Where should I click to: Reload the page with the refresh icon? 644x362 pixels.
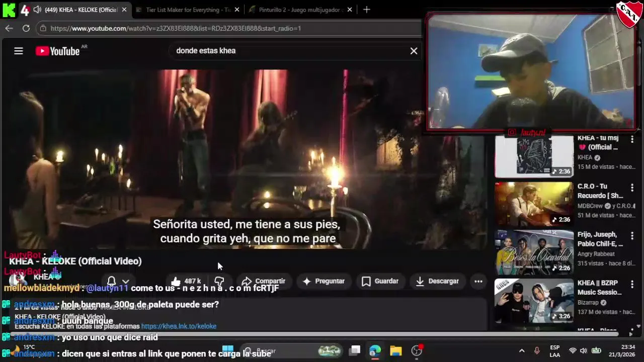click(26, 28)
